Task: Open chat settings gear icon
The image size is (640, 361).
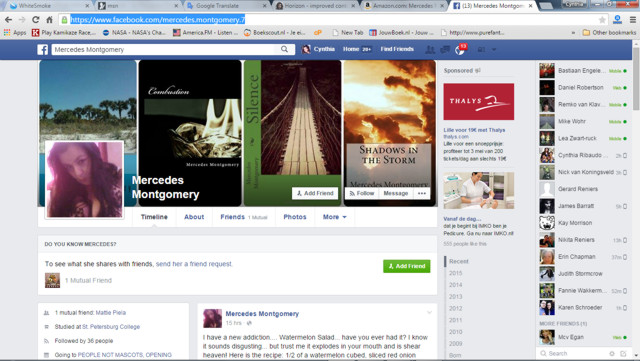Action: pos(612,353)
